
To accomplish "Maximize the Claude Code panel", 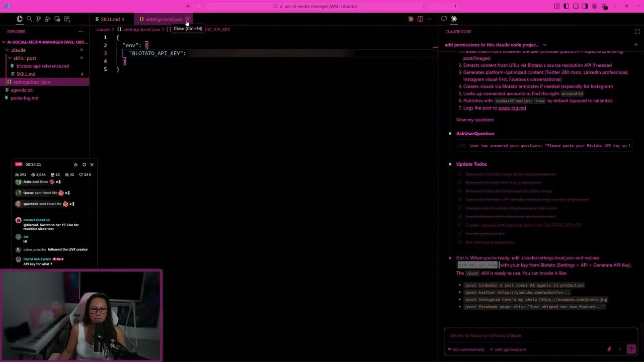I will [637, 32].
